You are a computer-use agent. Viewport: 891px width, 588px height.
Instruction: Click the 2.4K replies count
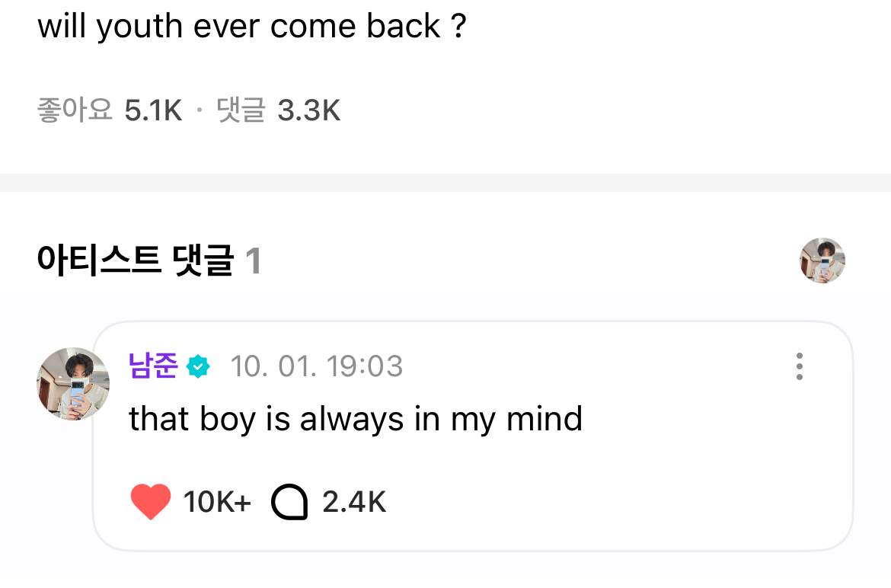pos(354,503)
